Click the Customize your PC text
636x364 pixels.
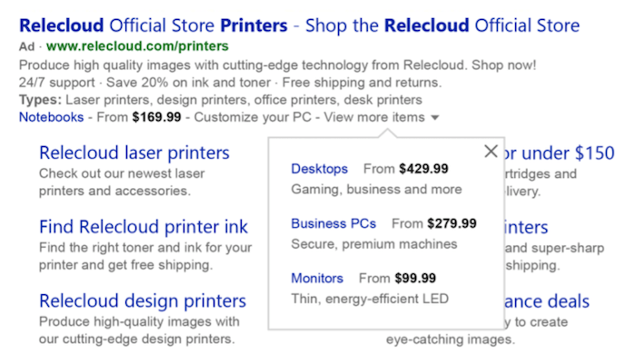pos(253,117)
